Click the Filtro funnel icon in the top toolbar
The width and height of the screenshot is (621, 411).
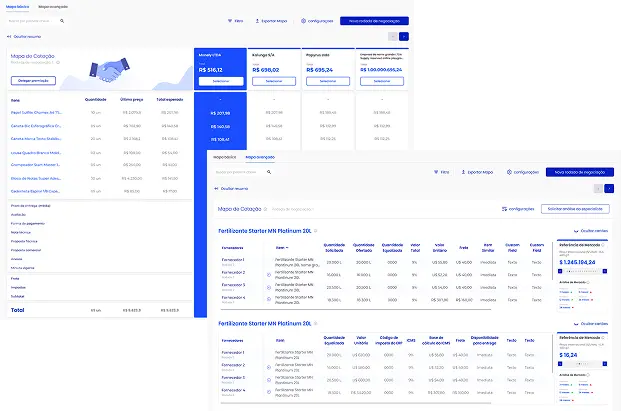[x=229, y=20]
